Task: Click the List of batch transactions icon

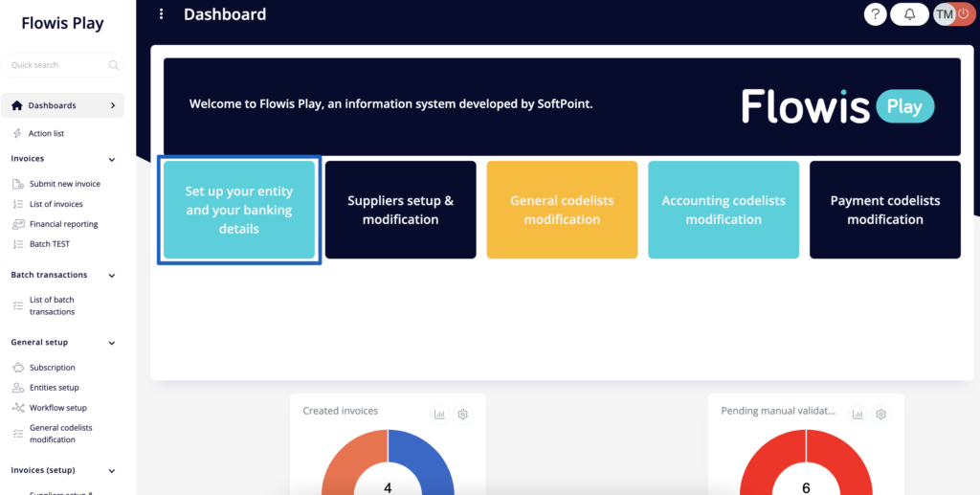Action: point(18,305)
